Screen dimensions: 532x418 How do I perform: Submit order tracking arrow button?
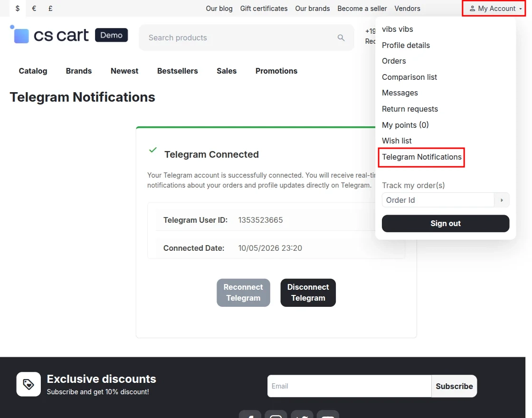(x=502, y=200)
